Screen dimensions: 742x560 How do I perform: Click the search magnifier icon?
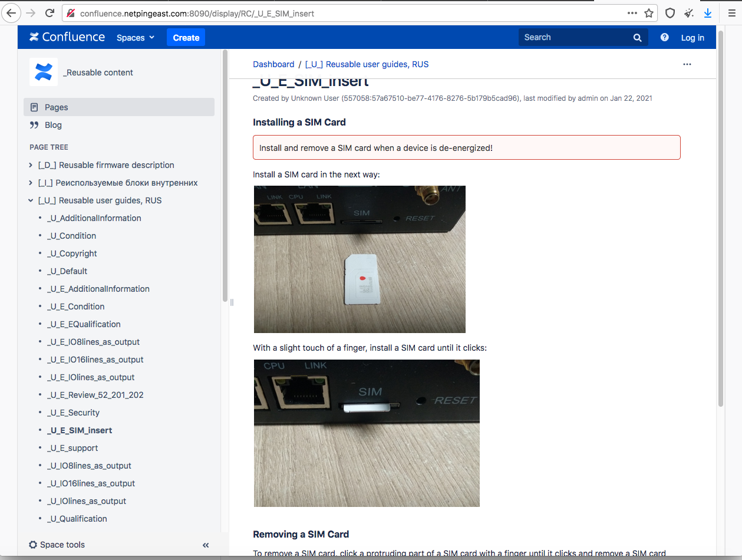(637, 38)
